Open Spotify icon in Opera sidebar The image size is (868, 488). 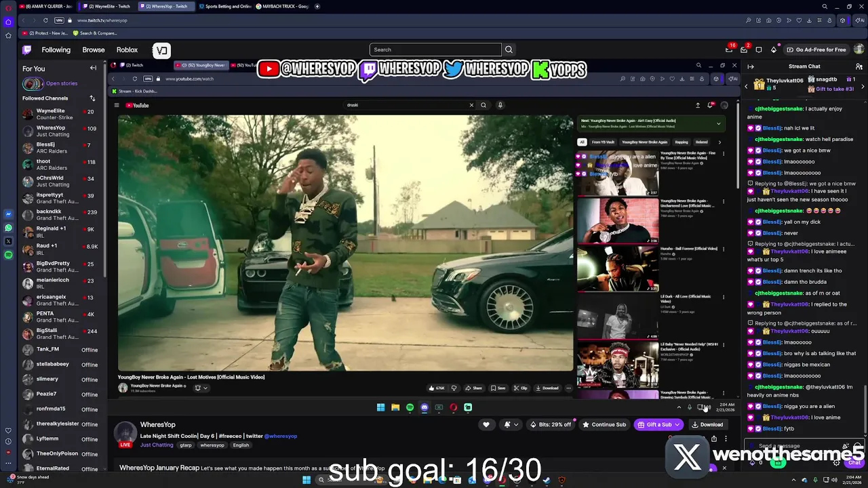8,255
